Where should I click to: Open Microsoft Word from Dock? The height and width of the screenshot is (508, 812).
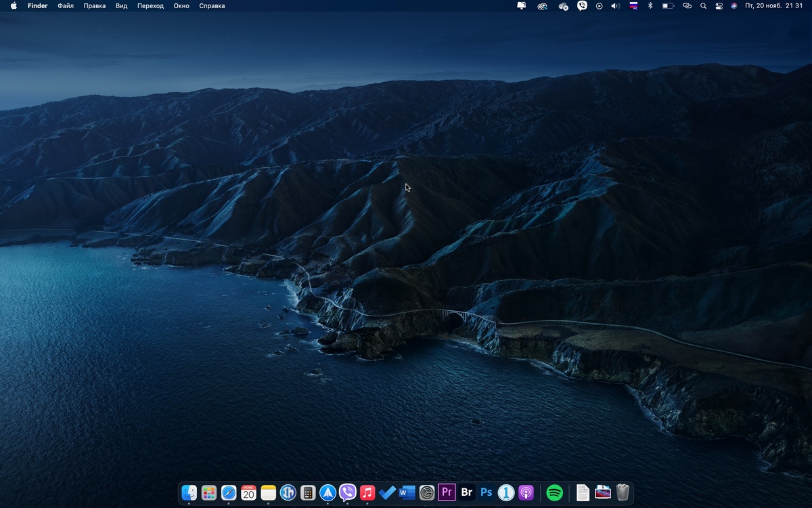tap(407, 492)
